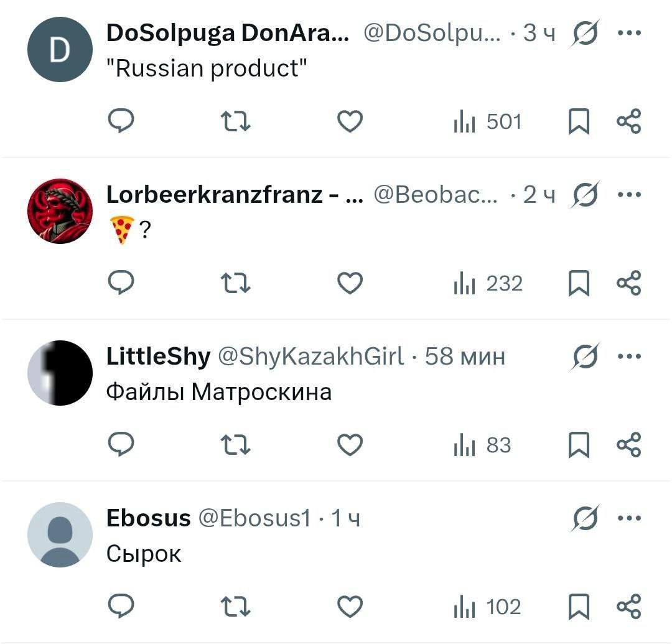Open the @ShyKazakhGirl profile handle
This screenshot has height=644, width=672.
tap(310, 356)
